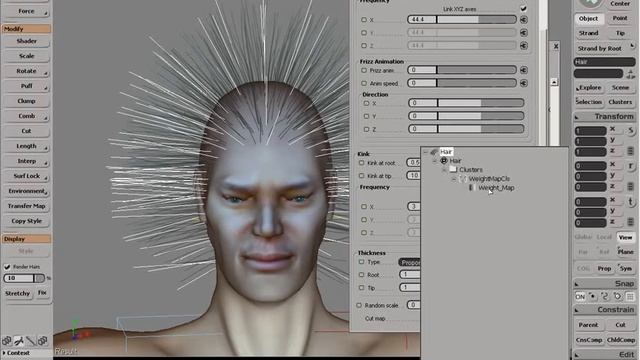Collapse the Edit panel section
The height and width of the screenshot is (360, 640).
(x=577, y=355)
